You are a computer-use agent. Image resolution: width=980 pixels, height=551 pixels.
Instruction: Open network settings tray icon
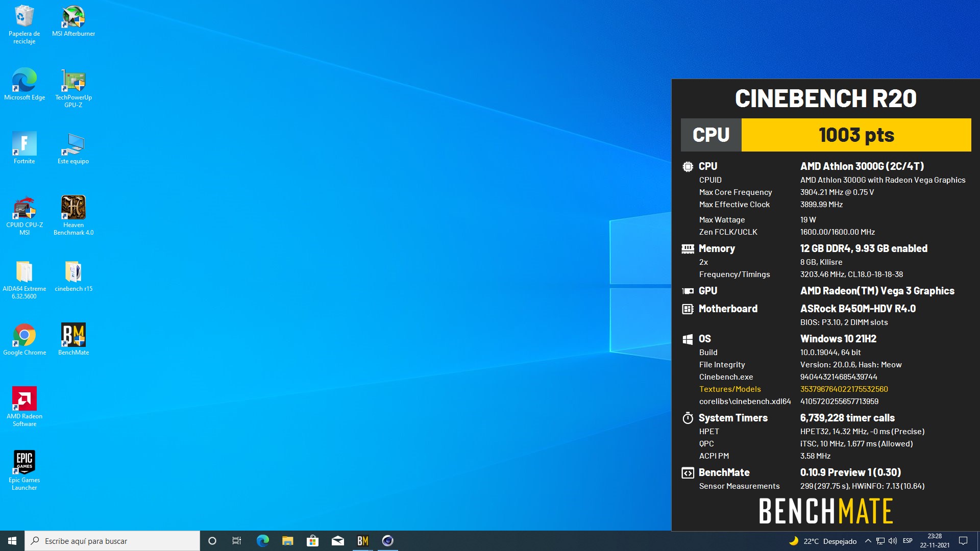880,541
